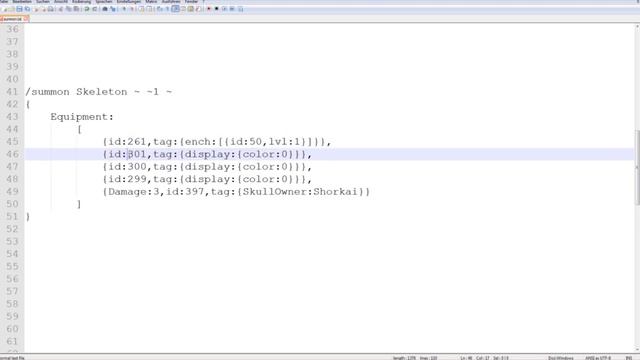This screenshot has height=360, width=640.
Task: Click the Ln/Col position in status bar
Action: click(x=484, y=358)
